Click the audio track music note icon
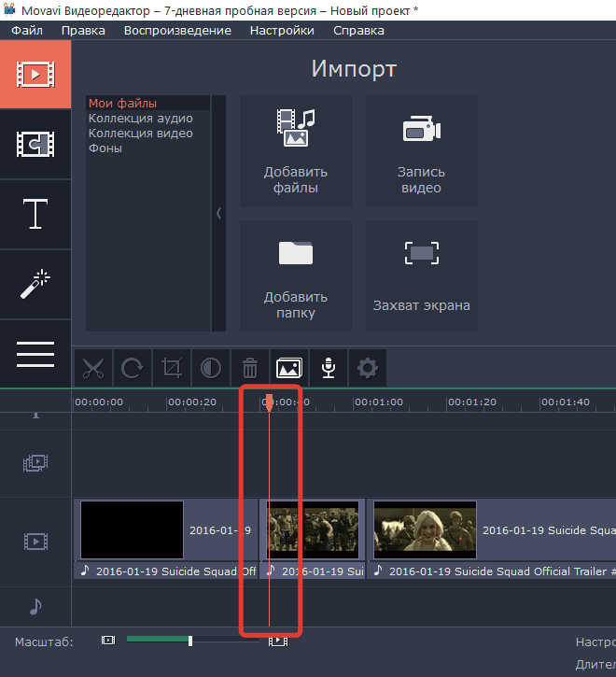Screen dimensions: 616x677 click(x=35, y=606)
